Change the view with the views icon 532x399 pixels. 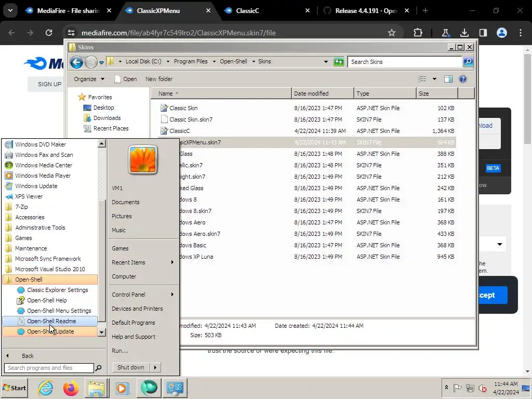click(422, 79)
